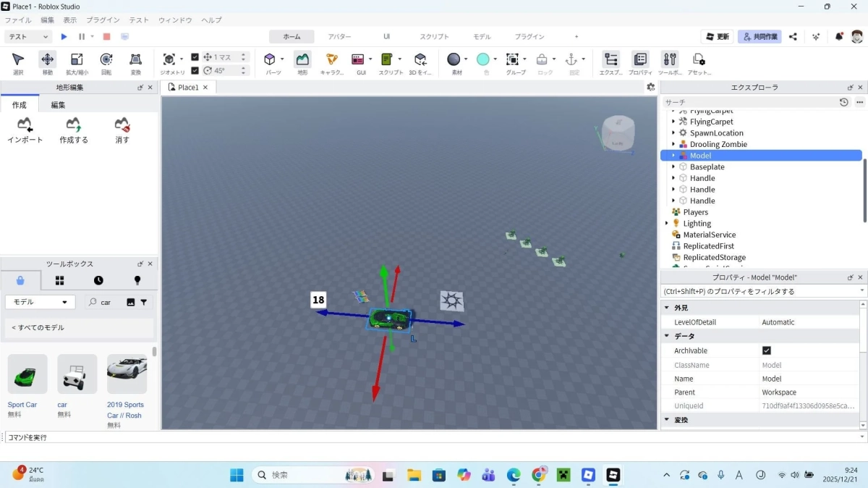868x488 pixels.
Task: Click the share icon beside 共同作業
Action: [x=793, y=36]
